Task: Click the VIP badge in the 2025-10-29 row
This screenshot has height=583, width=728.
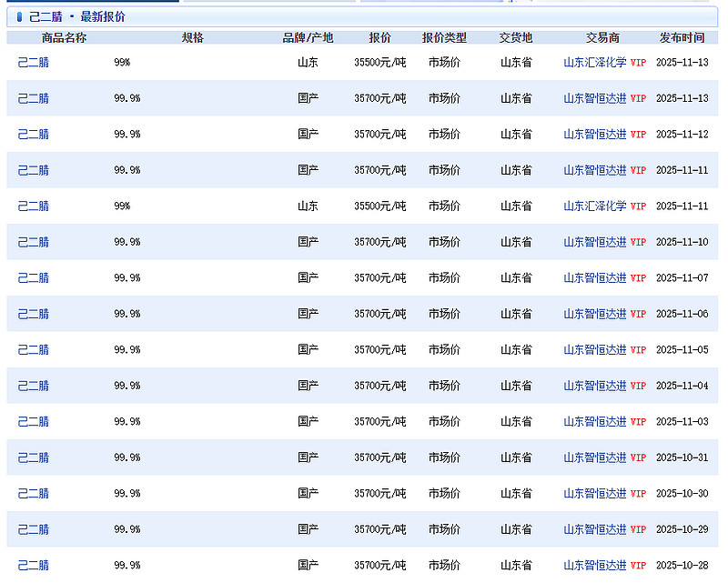Action: click(x=639, y=529)
